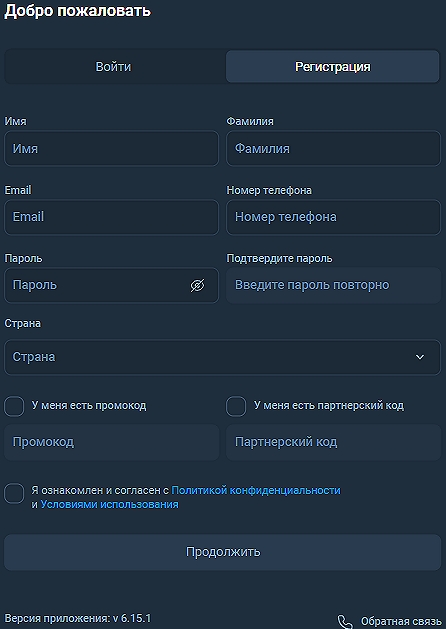The width and height of the screenshot is (446, 629).
Task: Expand the Страна dropdown chevron
Action: click(x=420, y=357)
